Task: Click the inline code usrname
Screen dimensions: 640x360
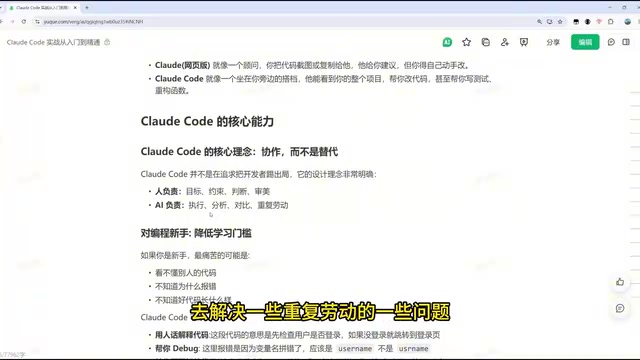Action: click(x=413, y=349)
